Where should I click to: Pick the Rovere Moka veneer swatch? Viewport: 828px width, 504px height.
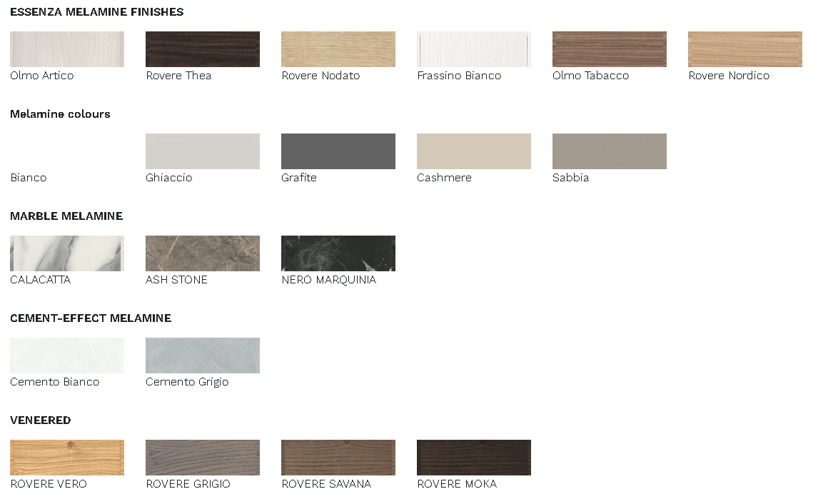click(x=474, y=458)
